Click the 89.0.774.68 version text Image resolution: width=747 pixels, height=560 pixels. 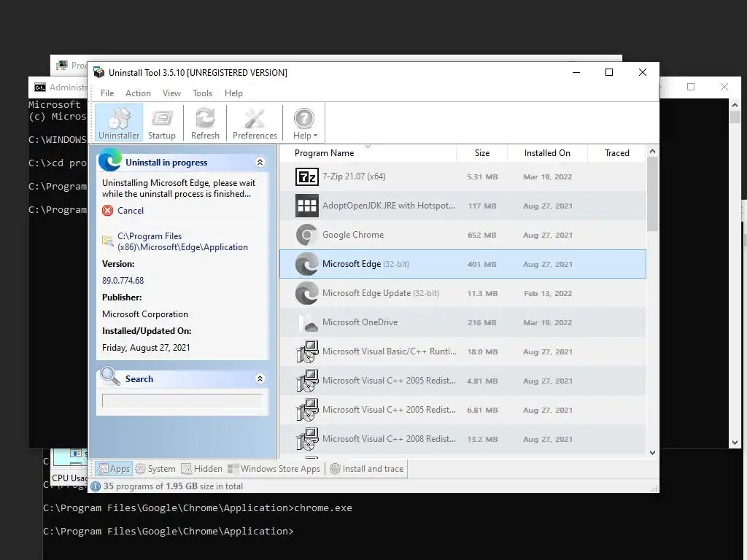(123, 281)
